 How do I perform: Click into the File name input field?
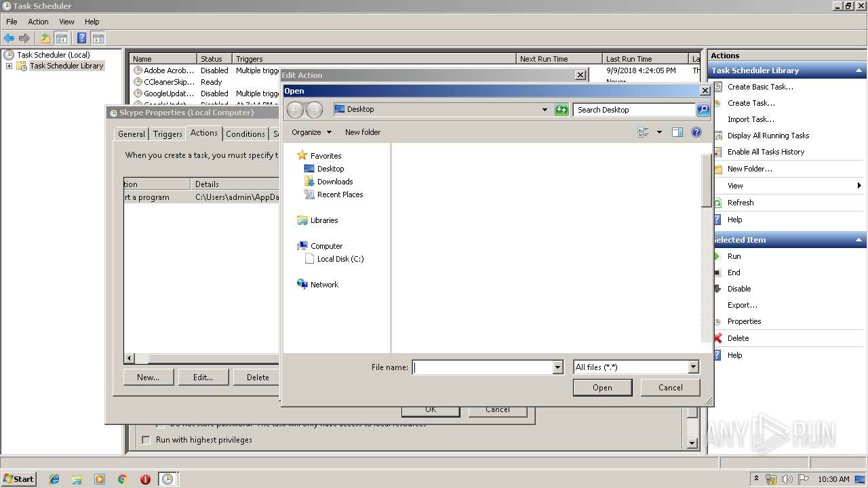482,367
